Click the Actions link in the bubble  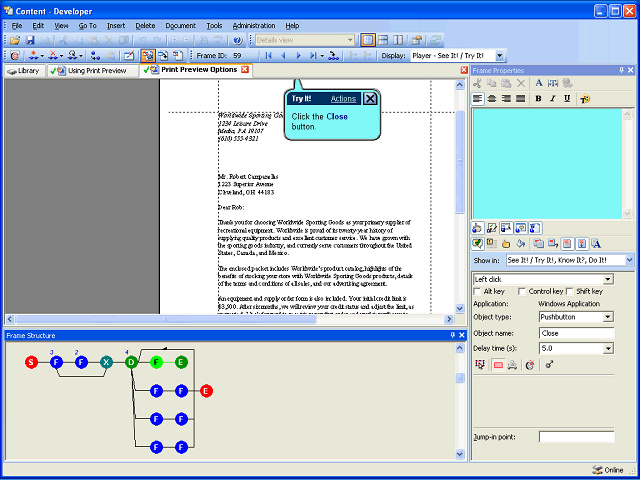[x=343, y=99]
